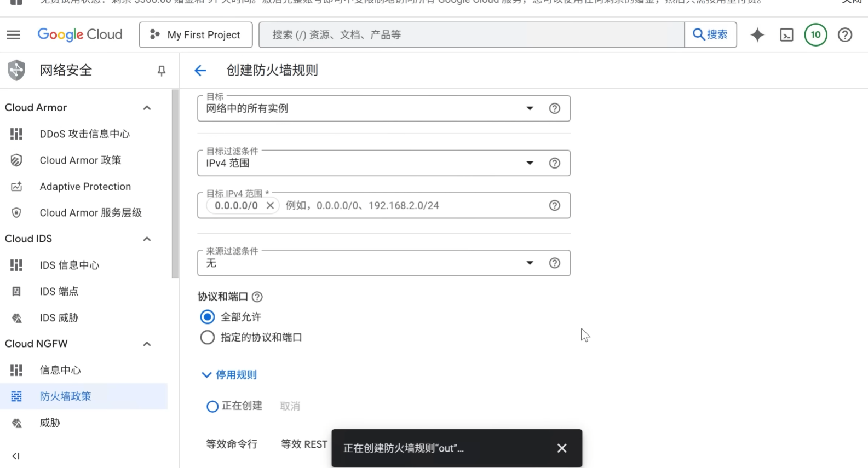This screenshot has height=468, width=868.
Task: Show help next to 协议和端口
Action: click(257, 297)
